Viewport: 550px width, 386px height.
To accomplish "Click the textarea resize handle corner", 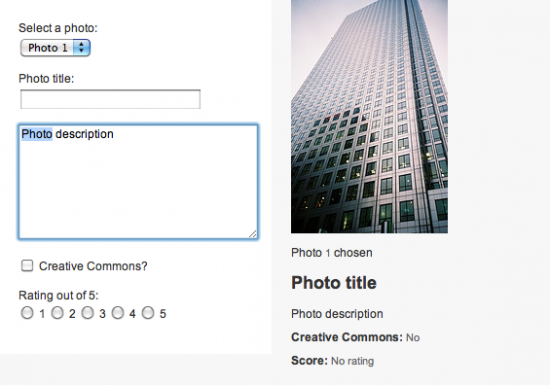I will click(x=253, y=234).
